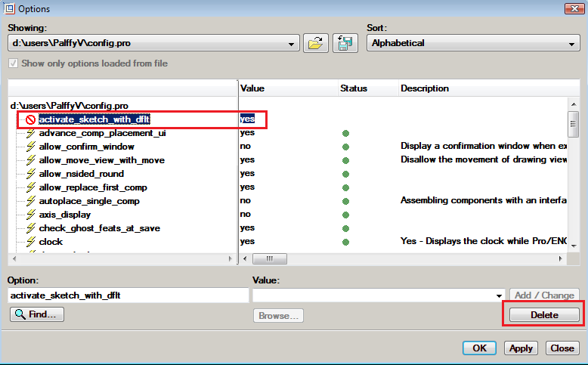Click into the Option text field
This screenshot has height=365, width=588.
click(x=128, y=295)
